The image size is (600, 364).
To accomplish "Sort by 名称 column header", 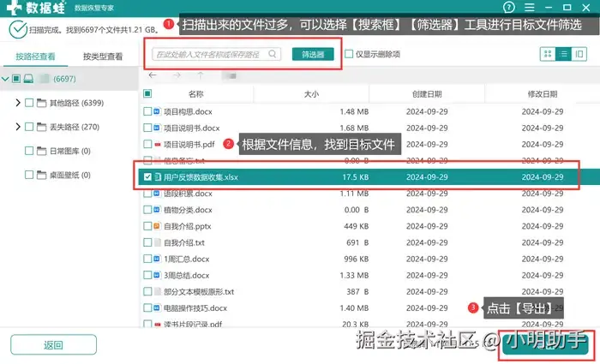I will [x=196, y=94].
